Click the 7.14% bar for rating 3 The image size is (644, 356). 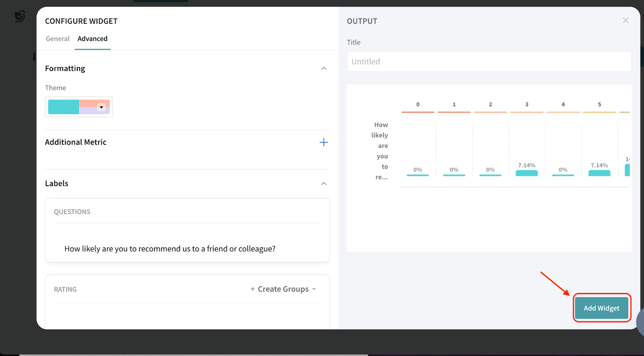tap(526, 173)
